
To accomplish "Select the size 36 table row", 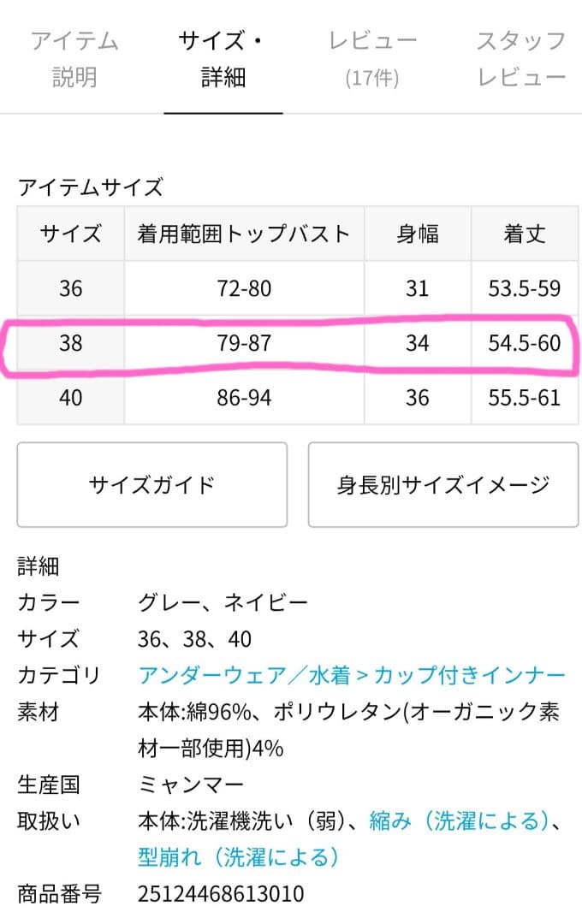I will click(x=291, y=288).
